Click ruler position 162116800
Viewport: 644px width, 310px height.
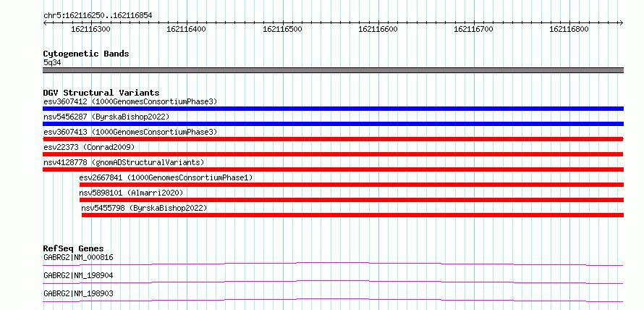[x=569, y=29]
